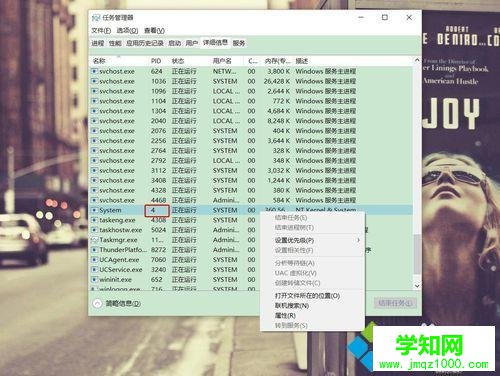Image resolution: width=500 pixels, height=376 pixels.
Task: Click the icon of svchost.exe PID 2792
Action: [x=95, y=161]
